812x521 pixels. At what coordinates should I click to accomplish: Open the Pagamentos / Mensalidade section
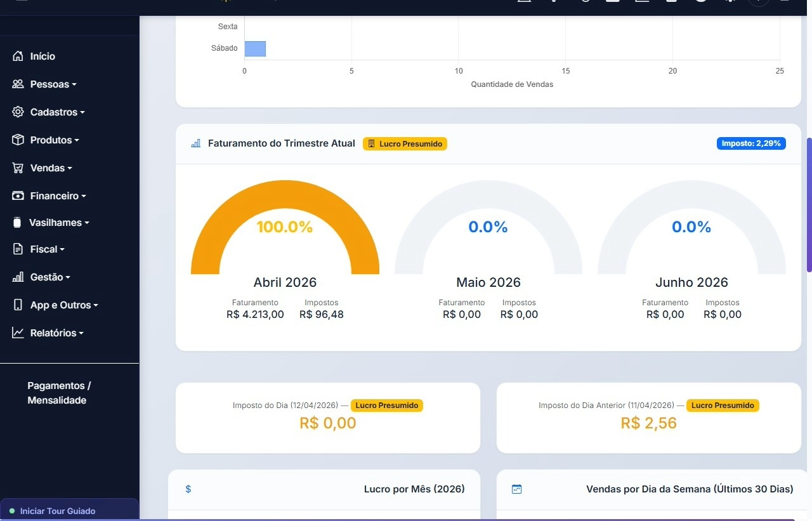[x=59, y=392]
